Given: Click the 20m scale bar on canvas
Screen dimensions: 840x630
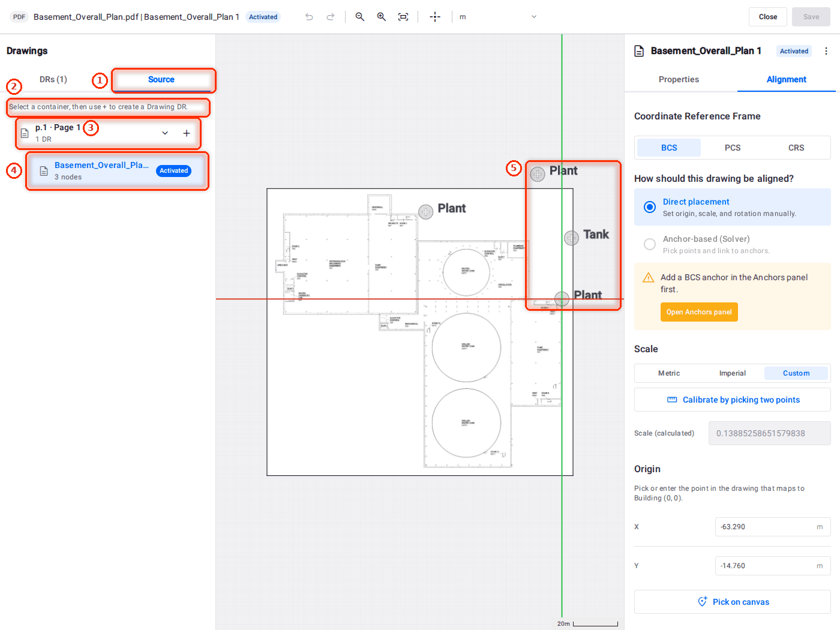Looking at the screenshot, I should pyautogui.click(x=587, y=623).
